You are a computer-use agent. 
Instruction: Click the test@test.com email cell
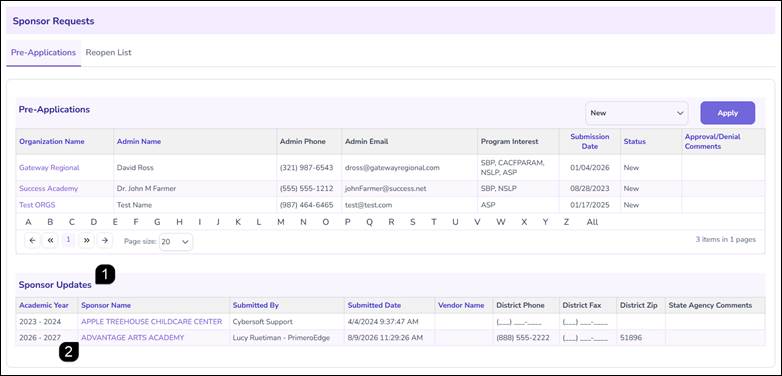pos(368,205)
